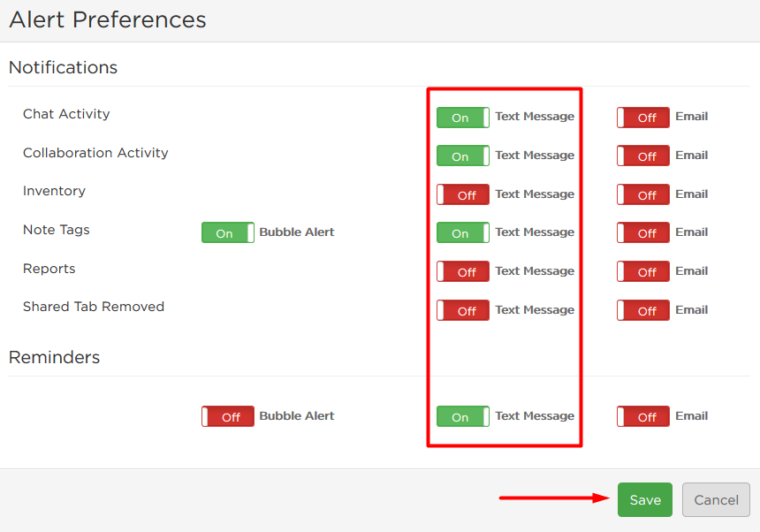Enable Chat Activity Email toggle

coord(643,118)
